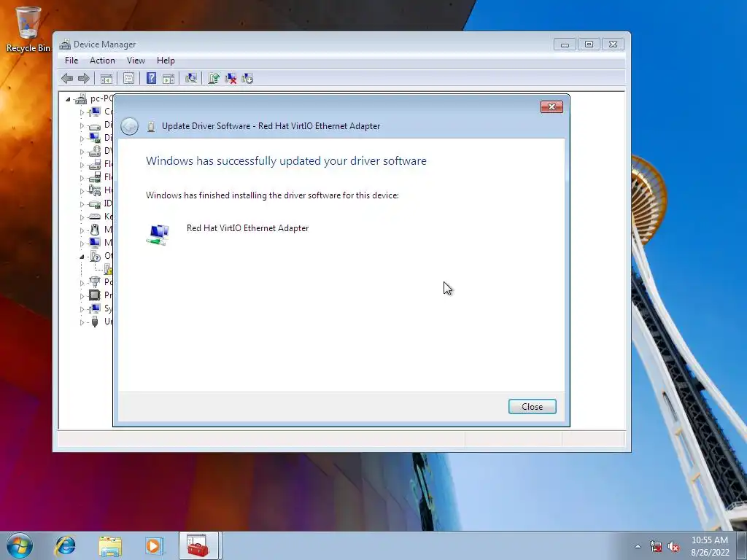Open the Recycle Bin desktop icon
This screenshot has width=747, height=560.
coord(28,29)
